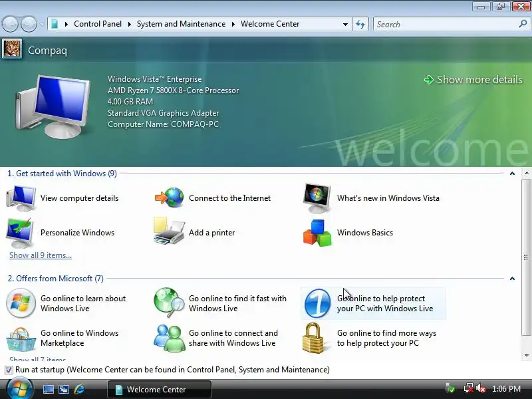Click the green check tray icon

point(450,388)
